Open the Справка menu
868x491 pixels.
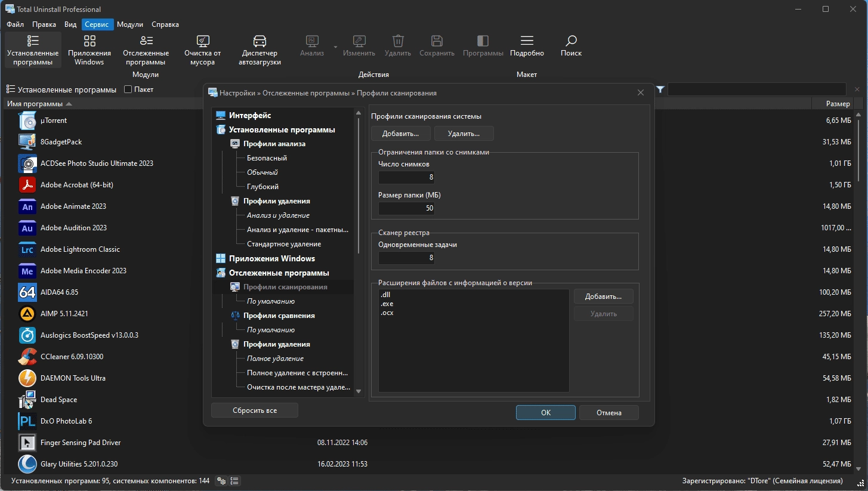tap(165, 24)
